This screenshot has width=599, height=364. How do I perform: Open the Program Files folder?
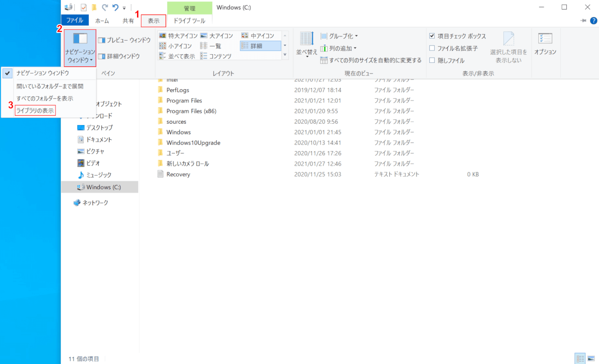coord(184,101)
